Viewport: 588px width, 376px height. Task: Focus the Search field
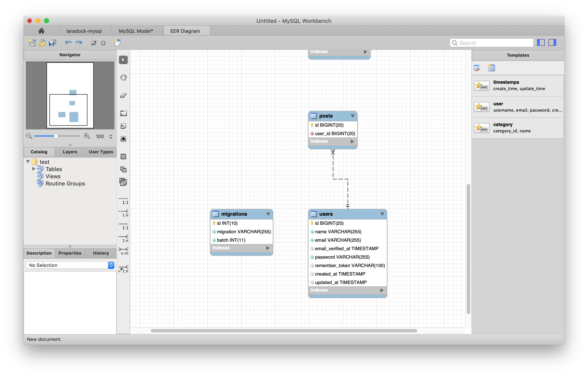point(491,43)
